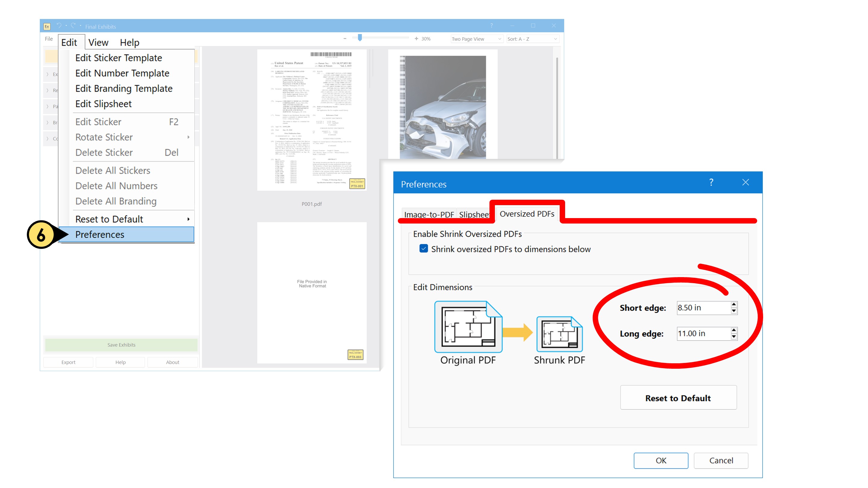The height and width of the screenshot is (488, 868).
Task: Uncheck Shrink oversized PDFs to dimensions below
Action: [423, 249]
